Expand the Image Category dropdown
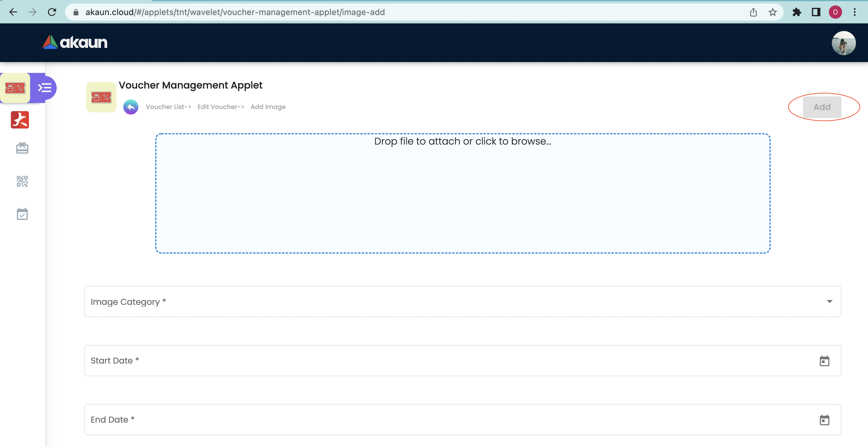The height and width of the screenshot is (447, 868). [x=829, y=302]
